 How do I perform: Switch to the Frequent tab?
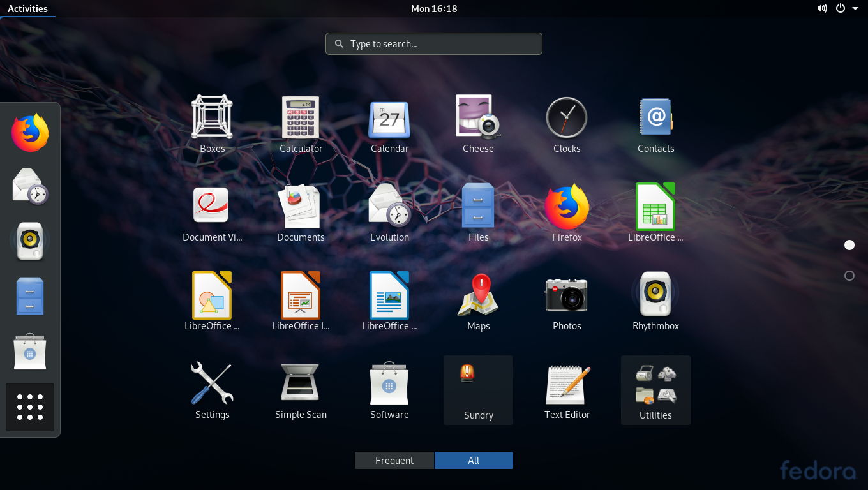click(394, 460)
